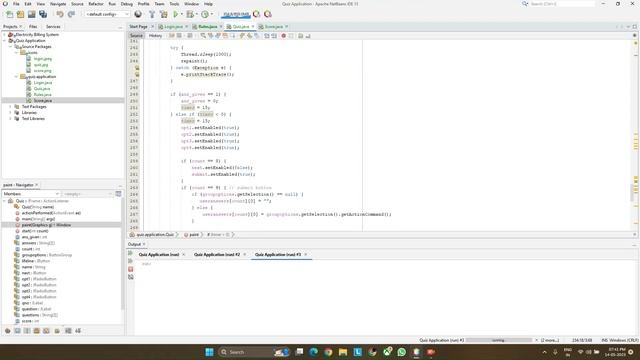
Task: Expand the Libraries node
Action: [x=11, y=113]
